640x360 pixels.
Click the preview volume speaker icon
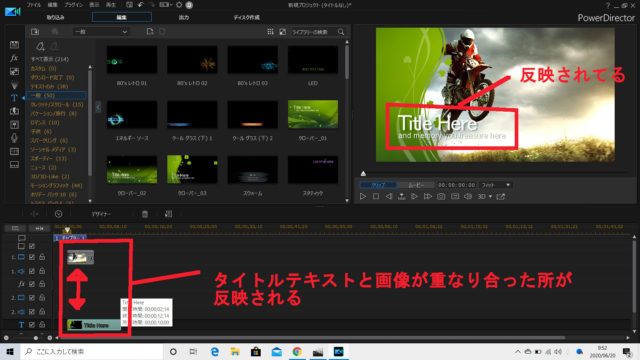[x=468, y=196]
